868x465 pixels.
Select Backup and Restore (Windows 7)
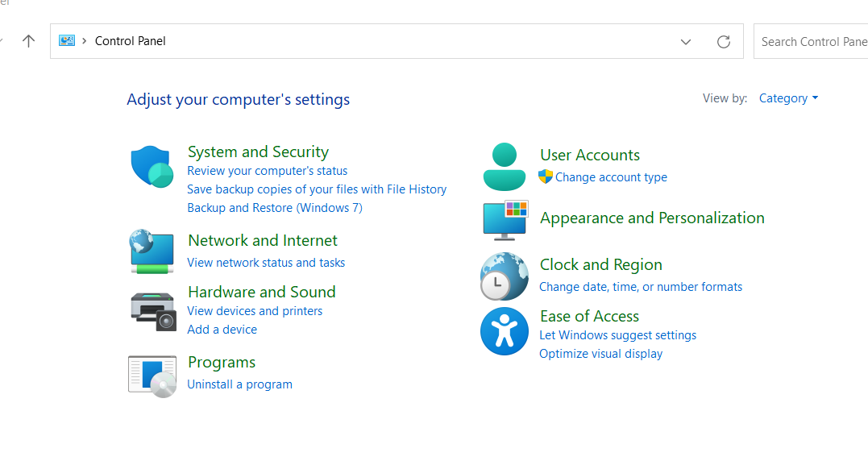click(x=275, y=208)
